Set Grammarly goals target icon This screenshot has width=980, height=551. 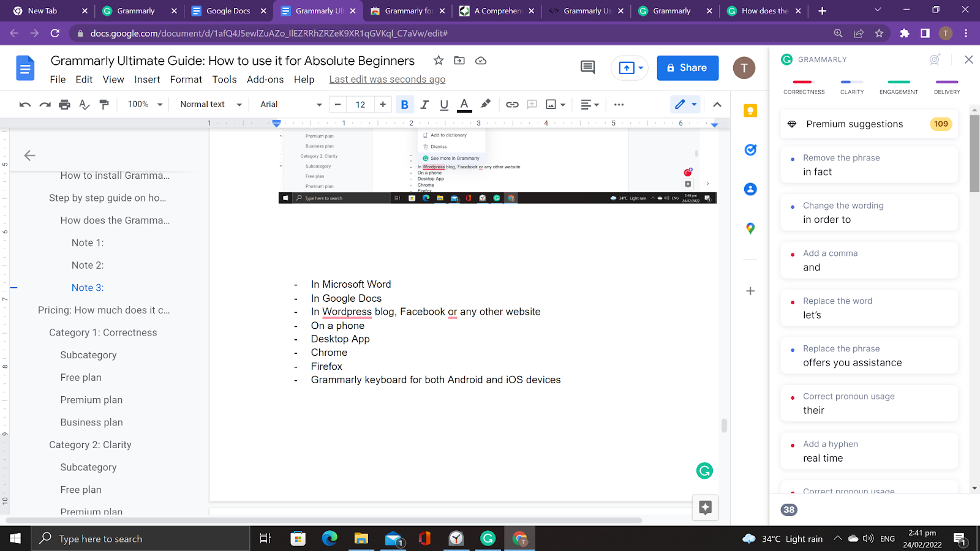[935, 59]
